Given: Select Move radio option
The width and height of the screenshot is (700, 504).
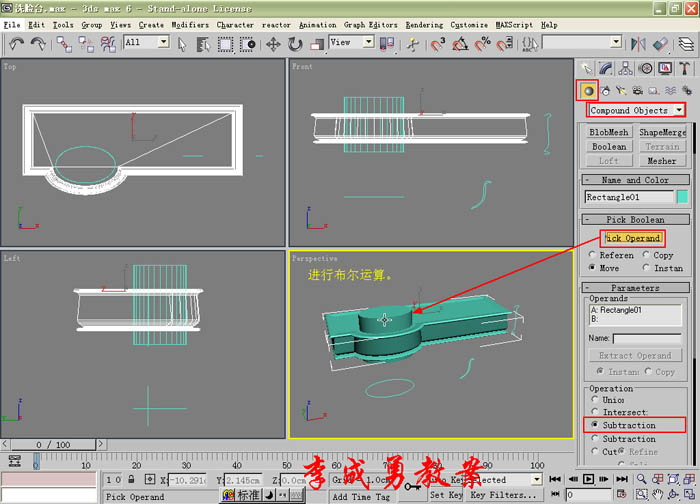Looking at the screenshot, I should (x=592, y=267).
